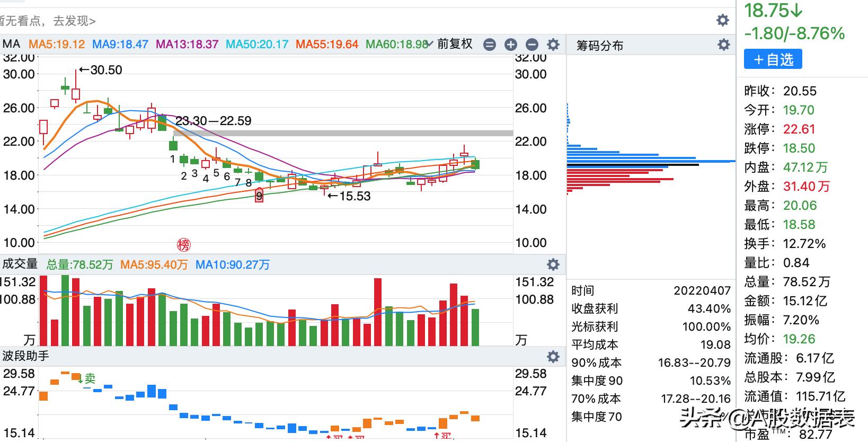Click 外盘 value 31.40万
The image size is (868, 442).
807,187
